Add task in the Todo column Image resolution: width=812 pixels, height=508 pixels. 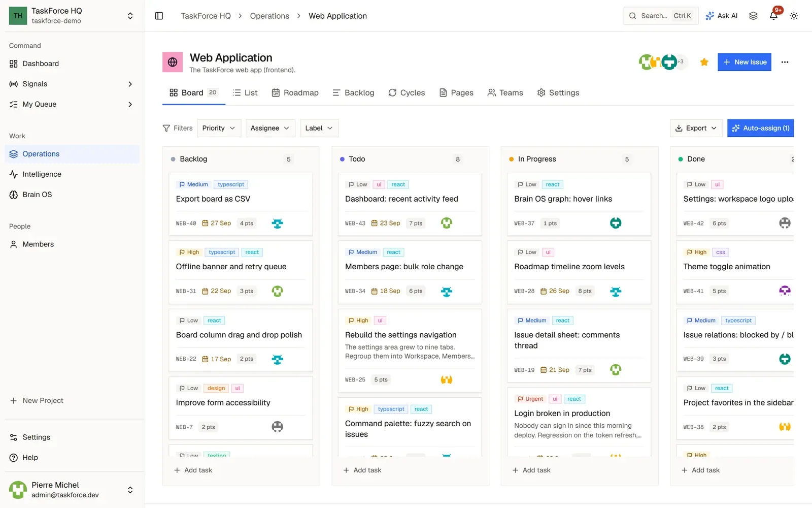click(x=362, y=470)
